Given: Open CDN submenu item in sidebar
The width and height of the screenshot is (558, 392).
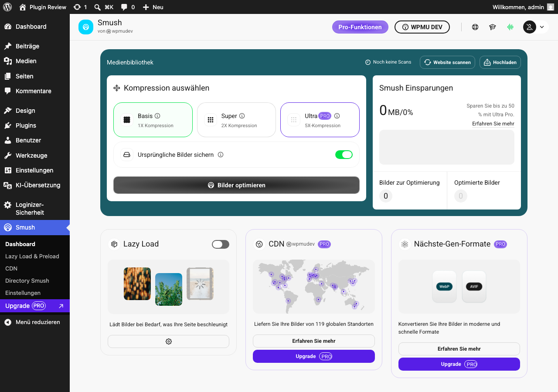Looking at the screenshot, I should click(x=11, y=268).
